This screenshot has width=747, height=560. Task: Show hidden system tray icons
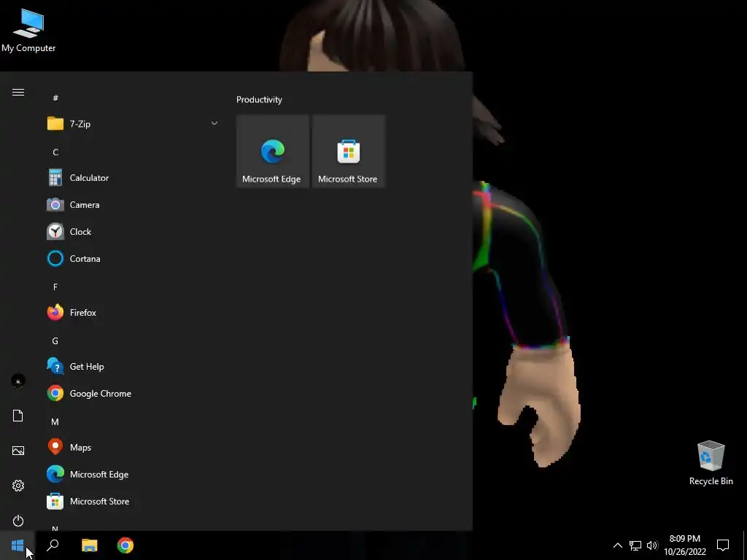pyautogui.click(x=617, y=545)
